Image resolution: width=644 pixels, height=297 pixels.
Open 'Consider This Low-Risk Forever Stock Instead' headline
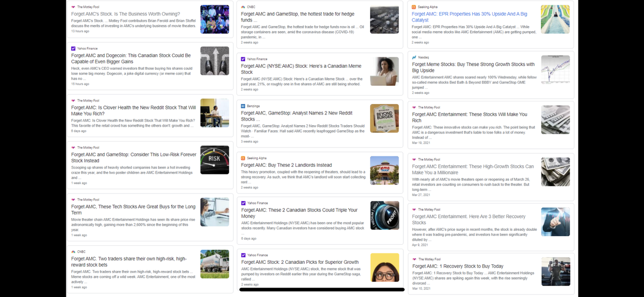click(134, 158)
